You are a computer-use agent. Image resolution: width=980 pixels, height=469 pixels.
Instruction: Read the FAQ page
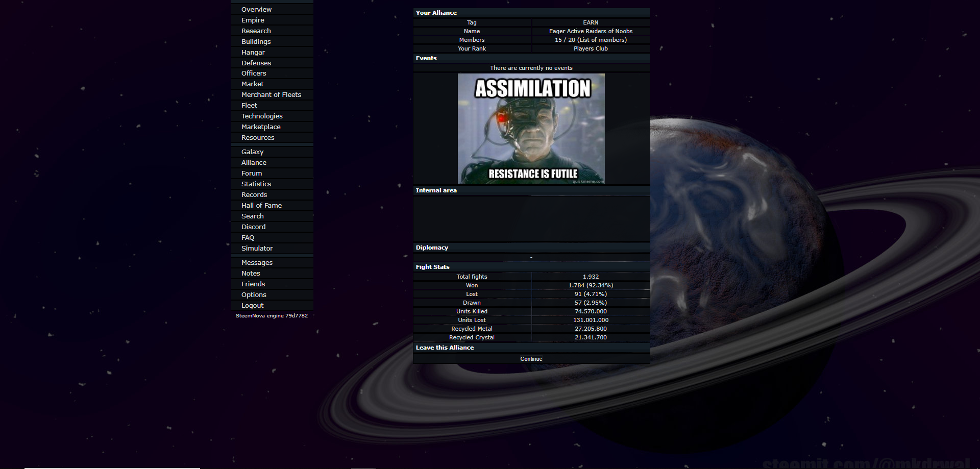click(248, 238)
